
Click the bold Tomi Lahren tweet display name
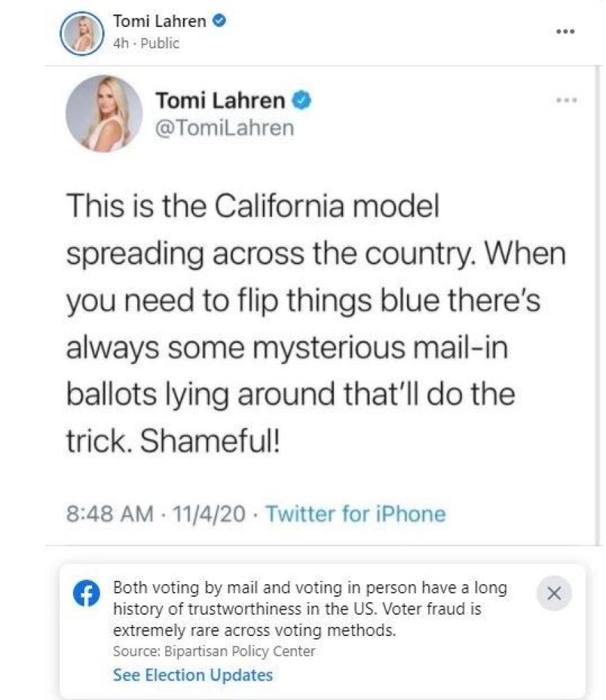[x=220, y=100]
